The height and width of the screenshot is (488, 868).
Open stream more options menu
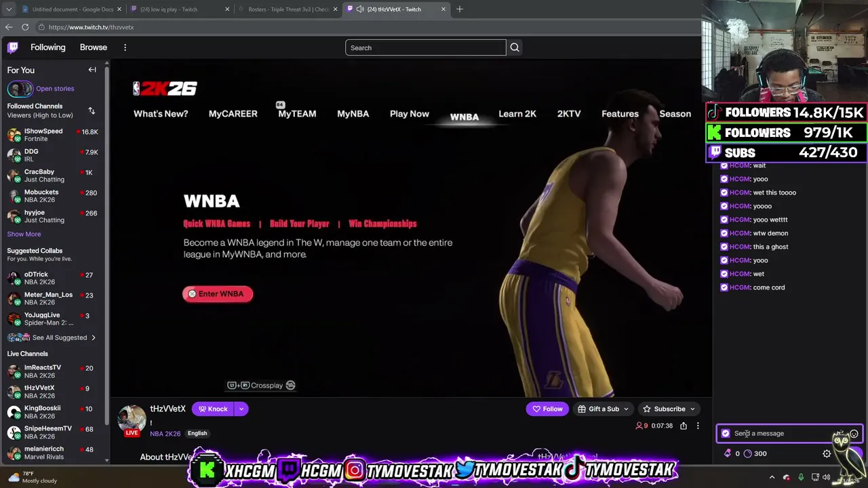click(x=698, y=426)
